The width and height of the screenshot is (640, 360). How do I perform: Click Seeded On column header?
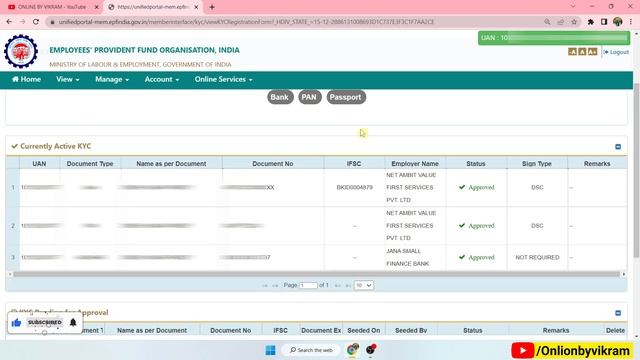(x=364, y=330)
